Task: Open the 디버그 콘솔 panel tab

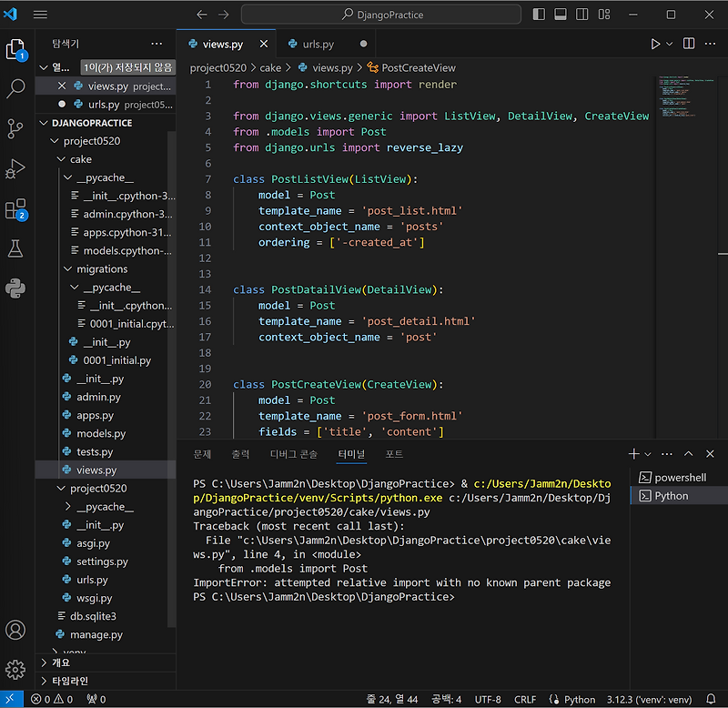Action: tap(294, 454)
